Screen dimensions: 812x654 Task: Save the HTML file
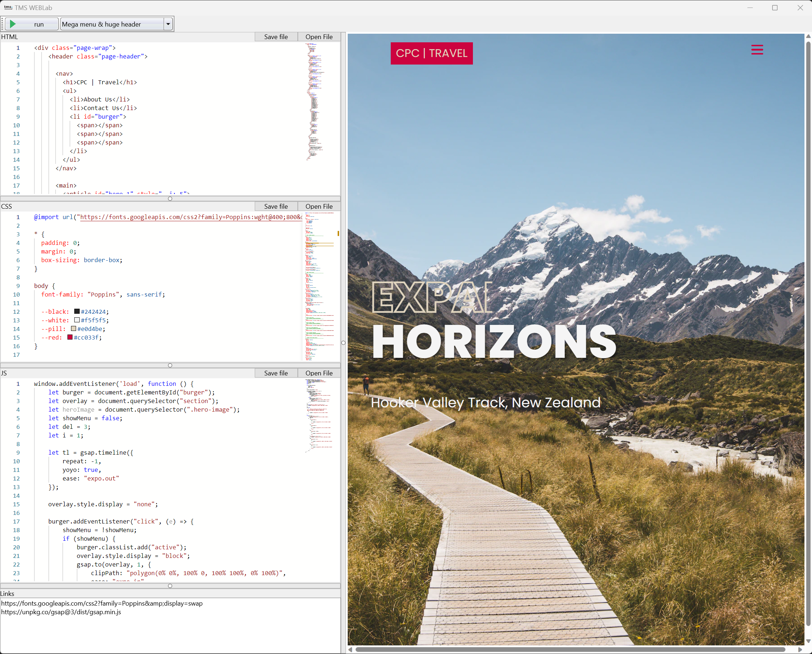point(276,37)
